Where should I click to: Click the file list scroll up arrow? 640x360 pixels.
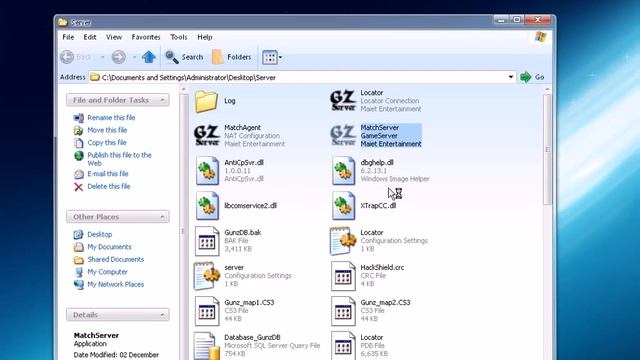click(547, 89)
